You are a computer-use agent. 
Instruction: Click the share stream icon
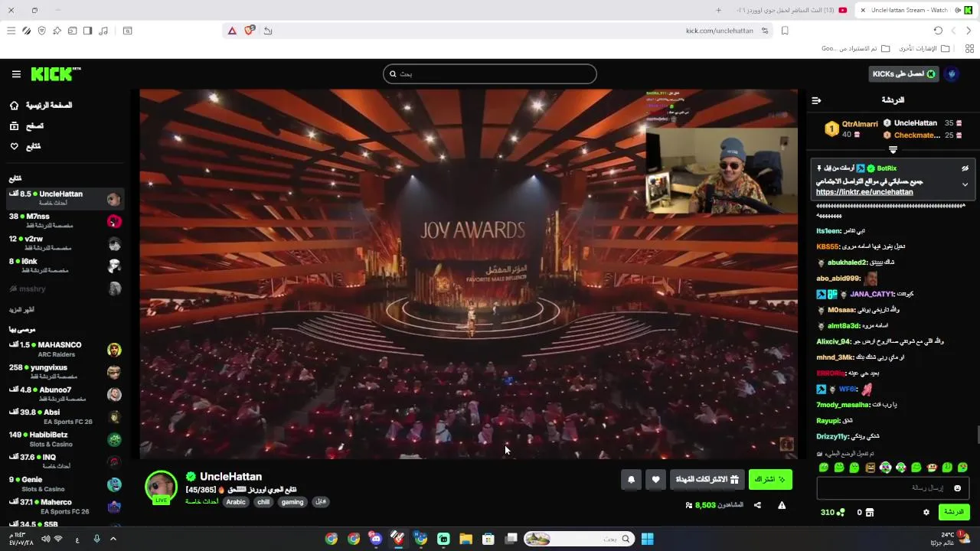coord(757,505)
